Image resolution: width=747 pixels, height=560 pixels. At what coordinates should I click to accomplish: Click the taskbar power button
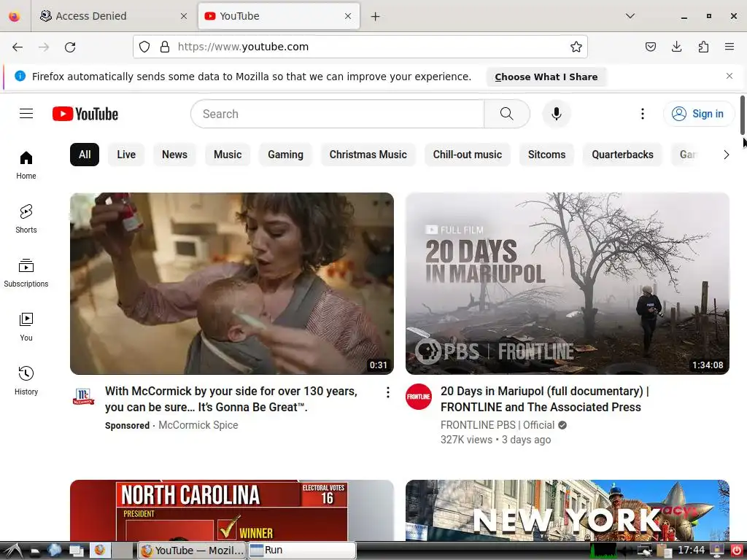(737, 551)
